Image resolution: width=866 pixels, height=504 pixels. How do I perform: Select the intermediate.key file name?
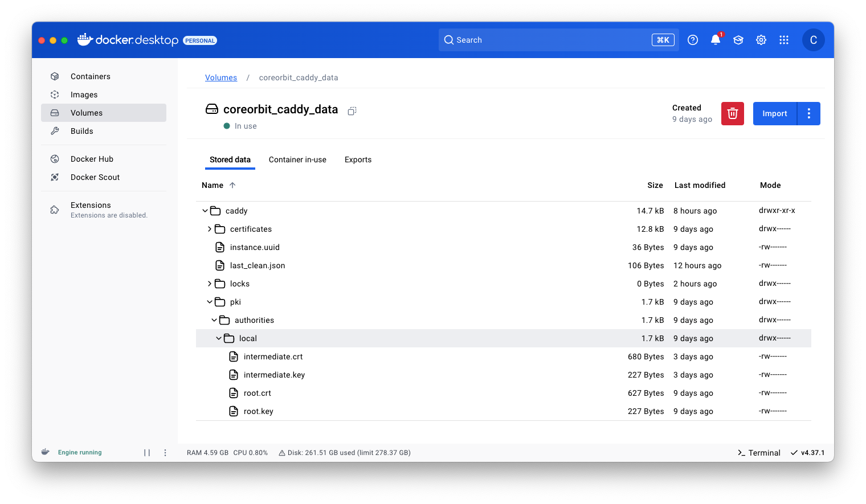[275, 375]
